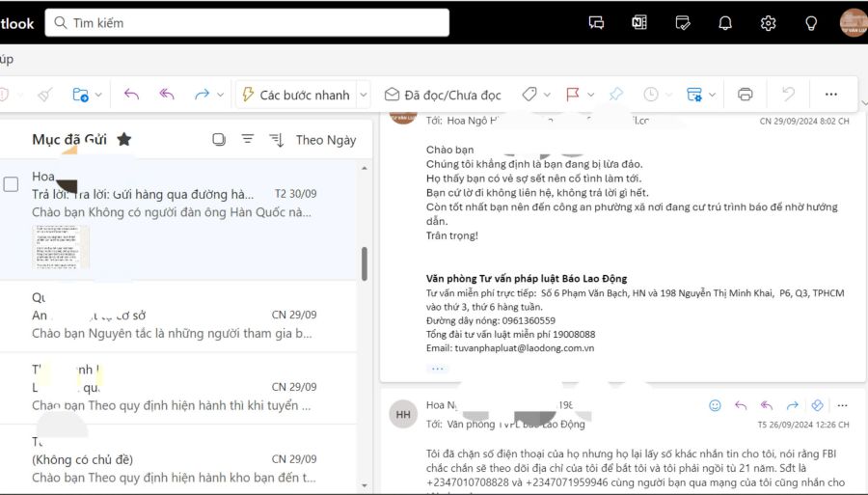Click the snooze clock icon
868x495 pixels.
[651, 95]
